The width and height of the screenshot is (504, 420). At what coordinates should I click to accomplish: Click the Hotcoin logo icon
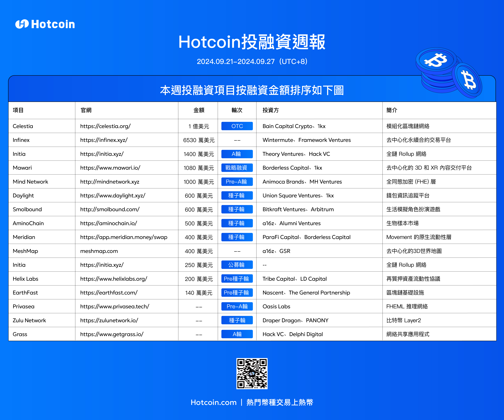coord(22,24)
